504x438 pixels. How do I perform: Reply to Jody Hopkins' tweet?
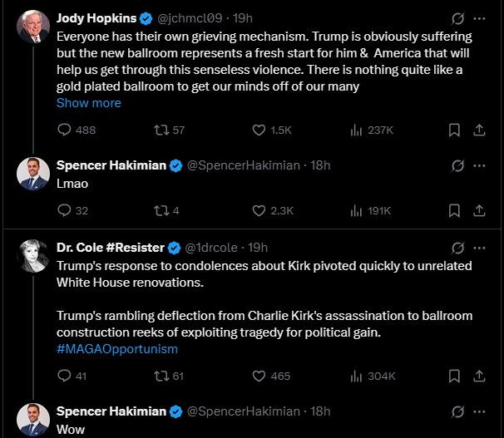pos(64,130)
